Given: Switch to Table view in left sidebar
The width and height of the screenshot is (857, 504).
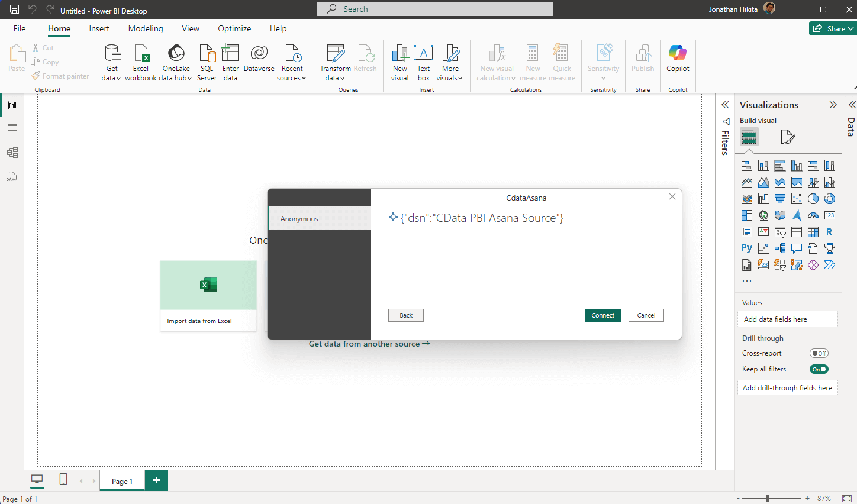Looking at the screenshot, I should (12, 129).
